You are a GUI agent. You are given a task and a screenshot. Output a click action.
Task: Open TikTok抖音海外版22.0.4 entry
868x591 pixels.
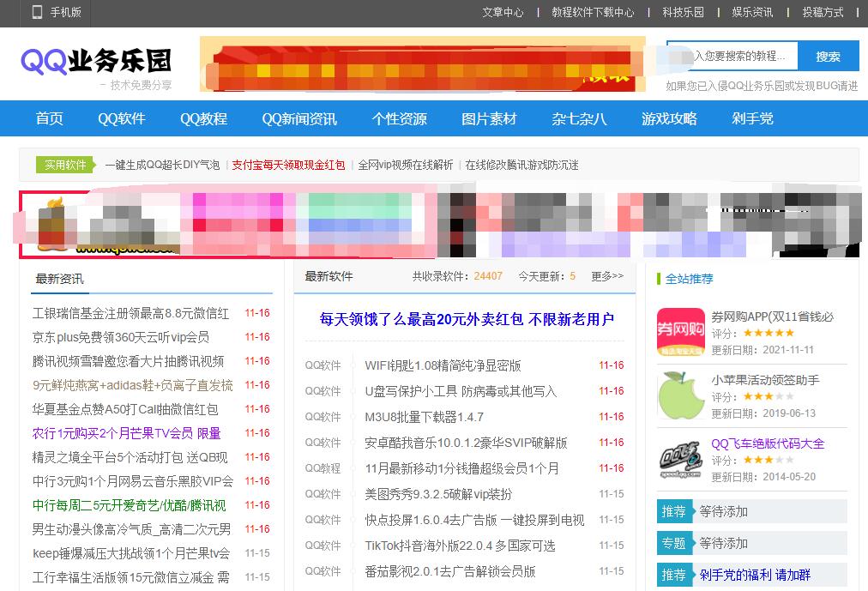point(460,546)
